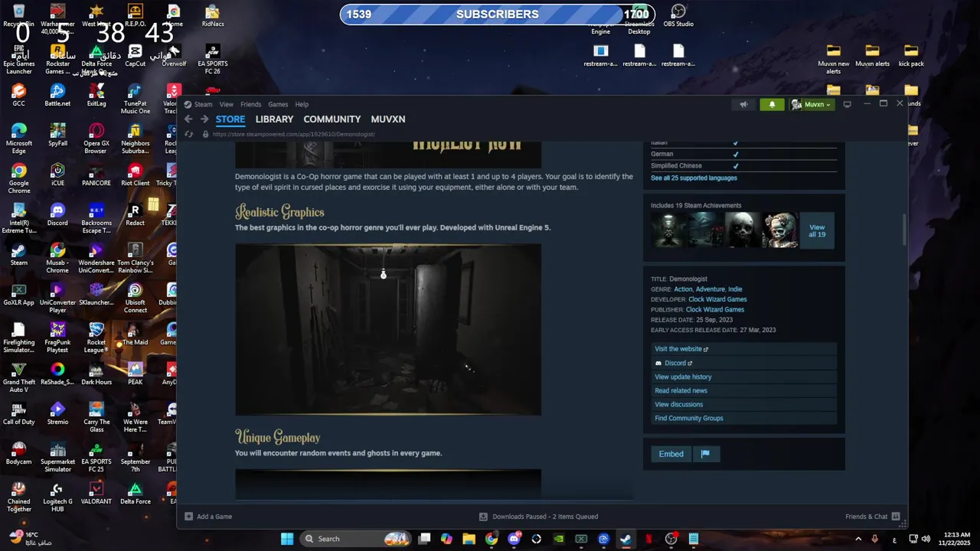
Task: Click the creepy doll achievement thumbnail
Action: click(780, 230)
